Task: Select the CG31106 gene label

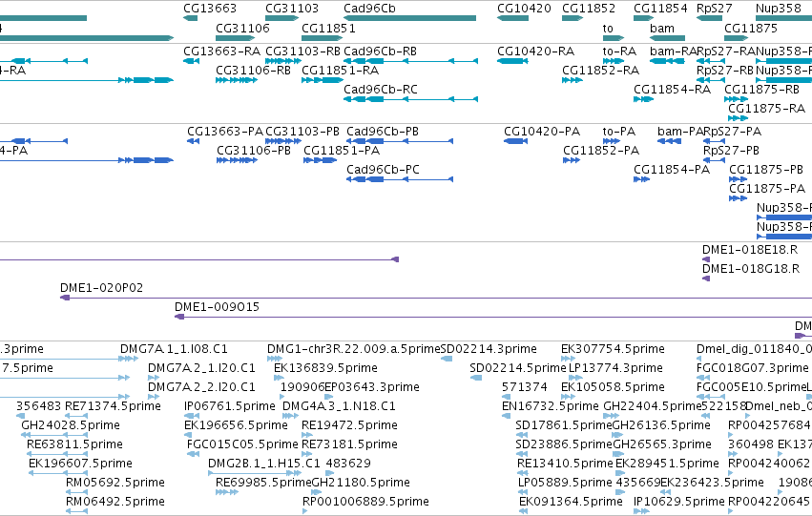Action: tap(243, 28)
